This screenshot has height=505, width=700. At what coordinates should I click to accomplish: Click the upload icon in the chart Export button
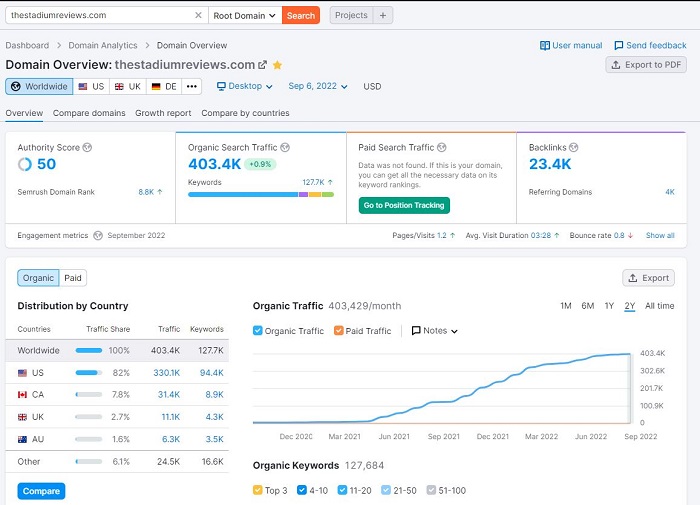click(x=633, y=278)
